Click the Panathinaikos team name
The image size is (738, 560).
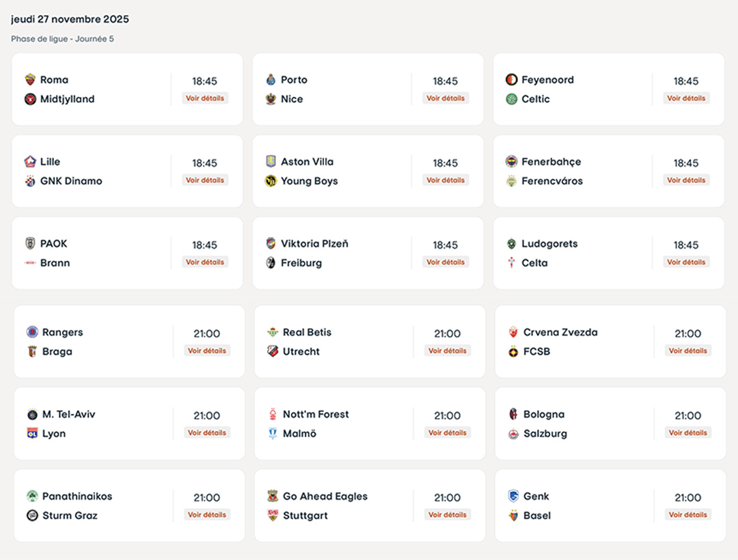pos(77,496)
